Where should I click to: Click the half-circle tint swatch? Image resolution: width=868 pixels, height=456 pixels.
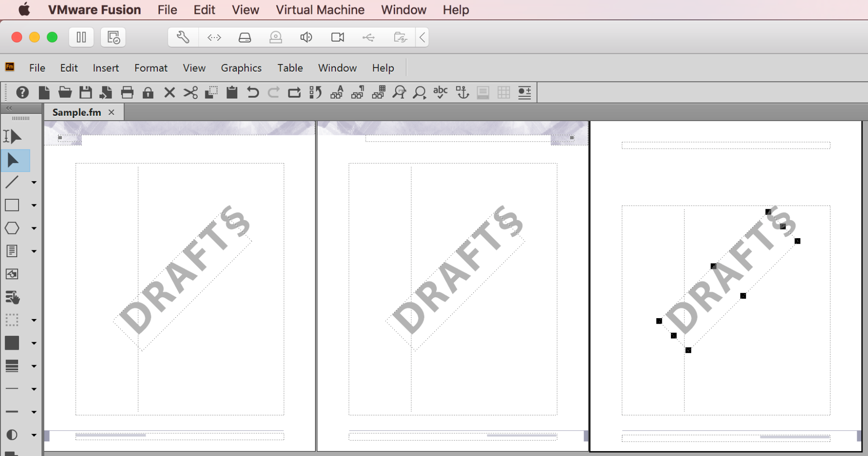(12, 435)
